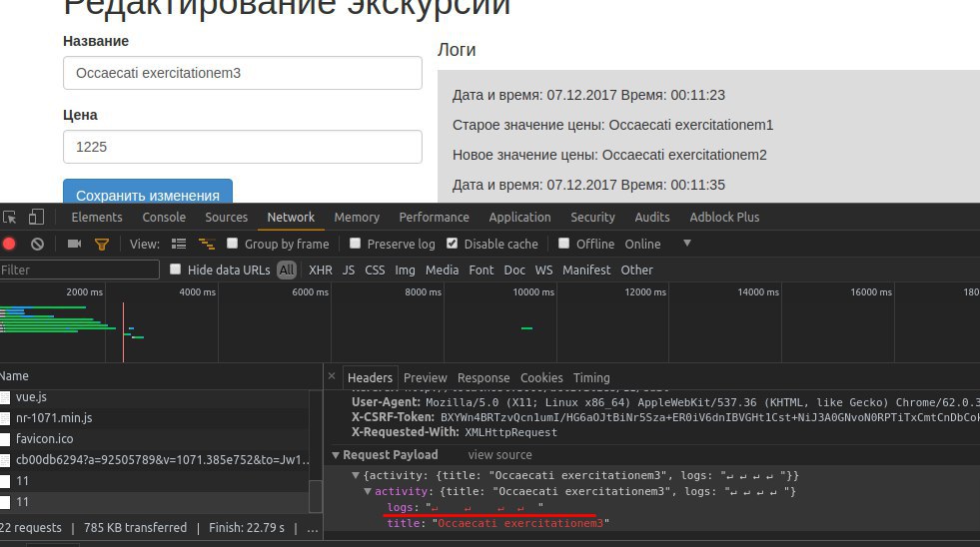Close the request details pane
980x547 pixels.
[x=332, y=376]
